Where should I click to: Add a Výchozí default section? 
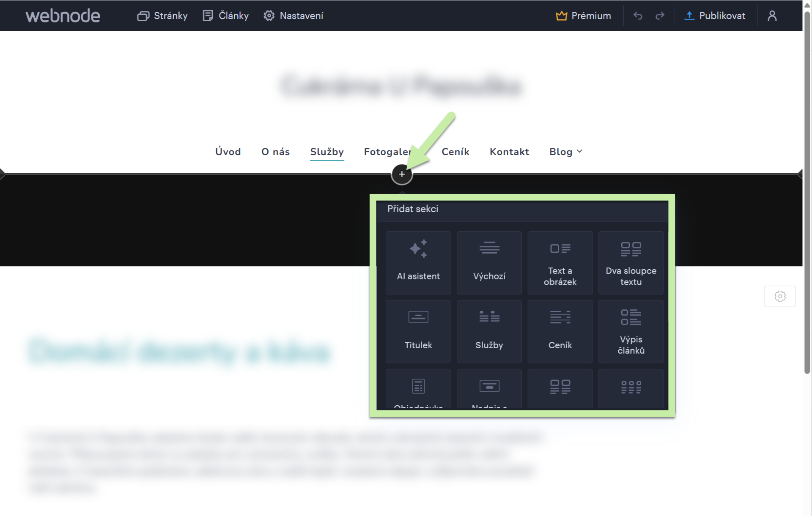[x=489, y=262]
